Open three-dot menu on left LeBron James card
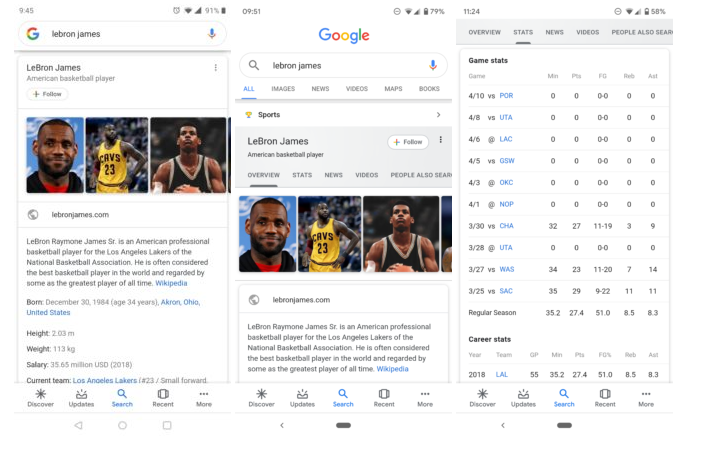Screen dimensions: 705x450 (x=216, y=67)
